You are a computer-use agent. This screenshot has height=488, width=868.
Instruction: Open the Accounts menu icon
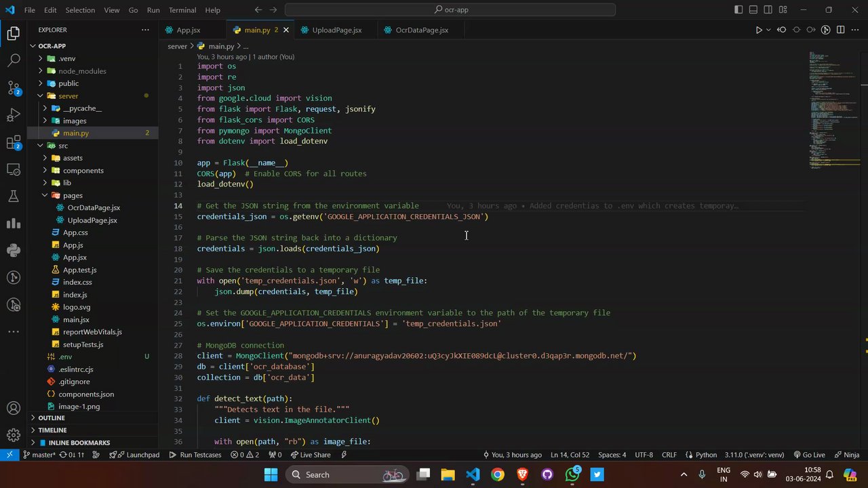(14, 409)
